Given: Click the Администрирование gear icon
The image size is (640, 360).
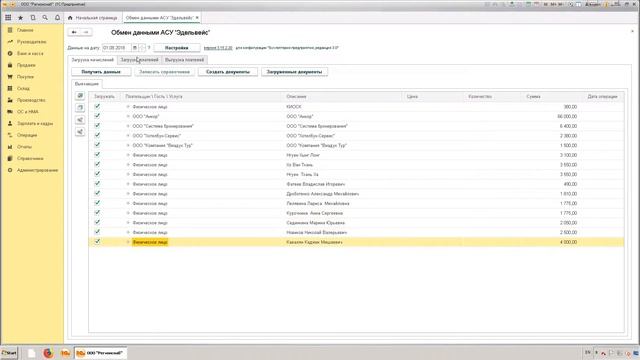Looking at the screenshot, I should (10, 170).
